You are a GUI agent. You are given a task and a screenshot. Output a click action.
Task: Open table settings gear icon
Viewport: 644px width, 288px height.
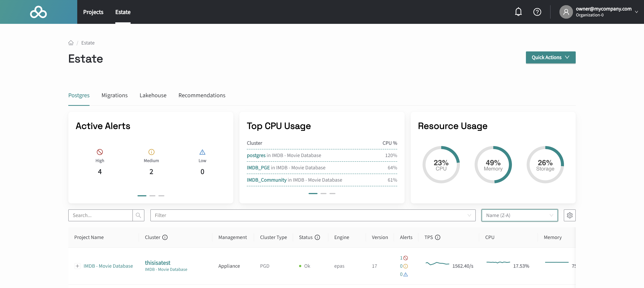pos(570,215)
